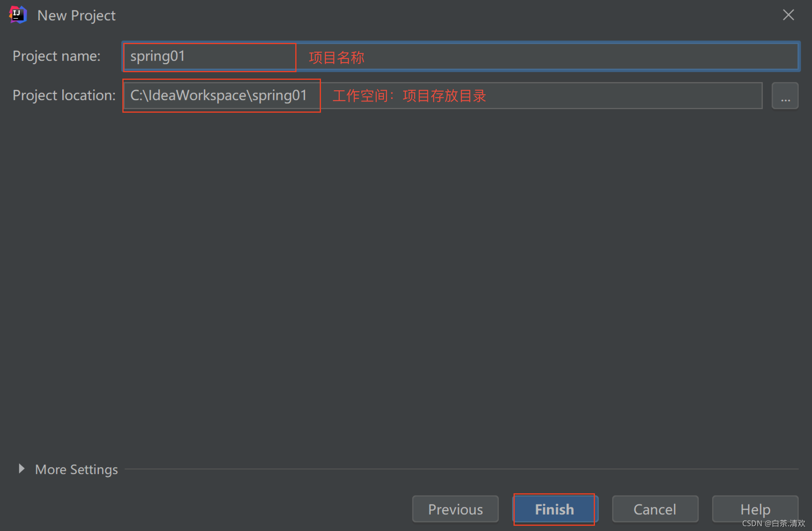Close the New Project dialog

tap(788, 15)
